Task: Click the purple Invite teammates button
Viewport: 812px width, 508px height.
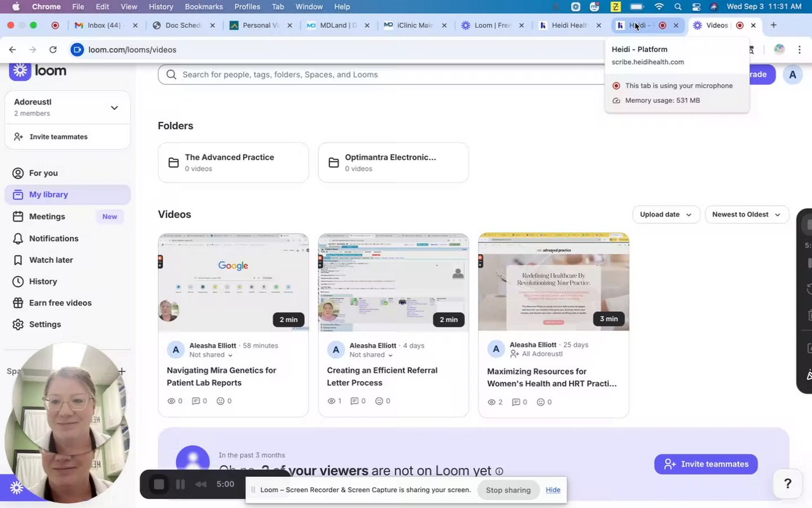Action: tap(706, 464)
